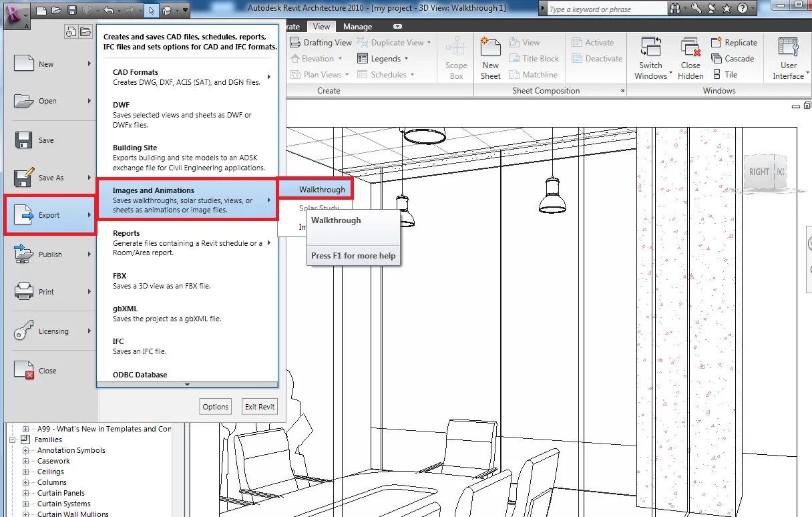Click the Tile windows tool
812x517 pixels.
pos(725,75)
